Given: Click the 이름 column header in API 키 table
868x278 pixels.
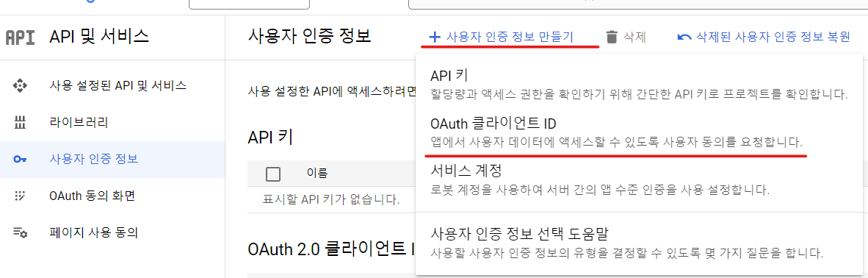Looking at the screenshot, I should click(317, 174).
